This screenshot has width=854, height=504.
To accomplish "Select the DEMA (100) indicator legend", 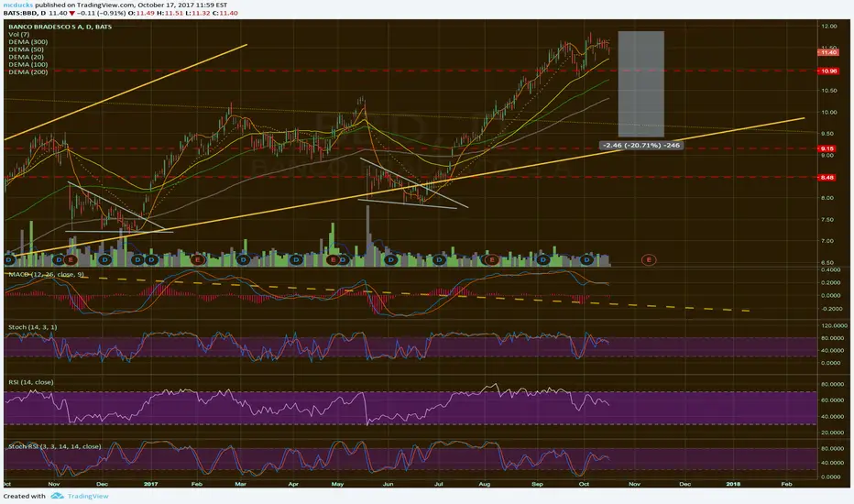I will [x=27, y=65].
